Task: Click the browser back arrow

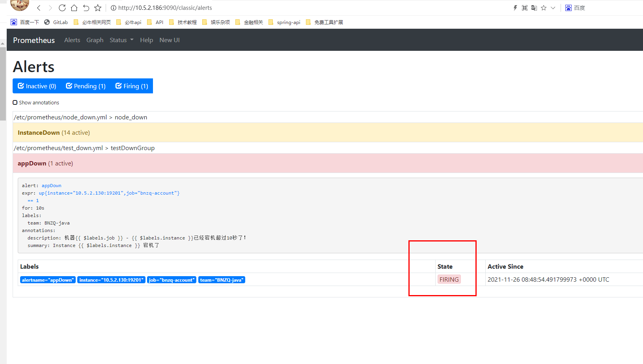Action: [x=39, y=8]
